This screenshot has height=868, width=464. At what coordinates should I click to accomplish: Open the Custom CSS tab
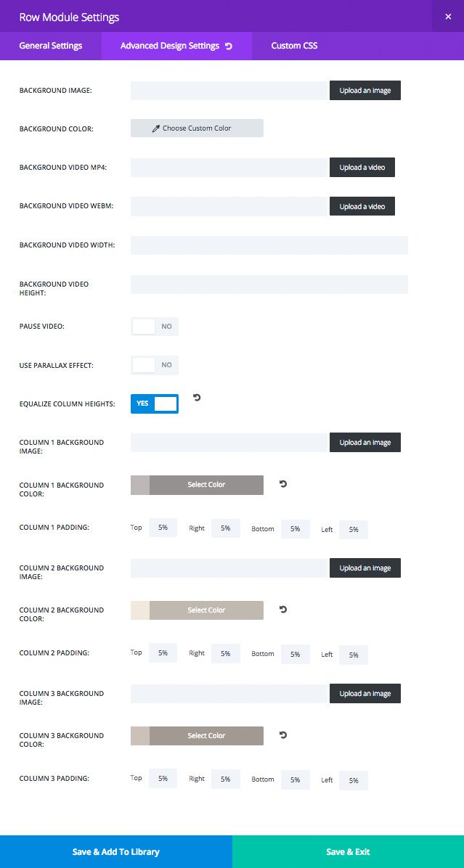294,46
